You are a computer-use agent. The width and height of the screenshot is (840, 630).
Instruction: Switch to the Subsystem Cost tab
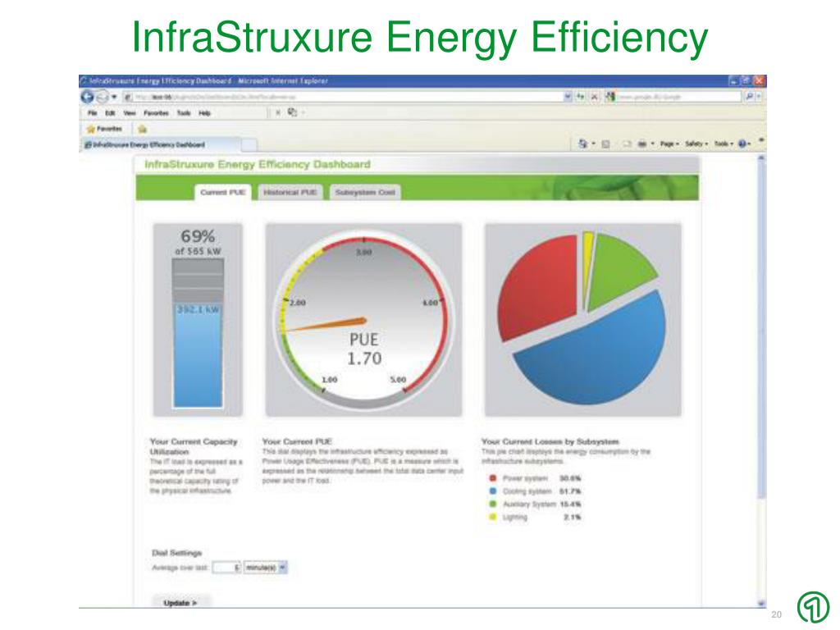pos(365,192)
